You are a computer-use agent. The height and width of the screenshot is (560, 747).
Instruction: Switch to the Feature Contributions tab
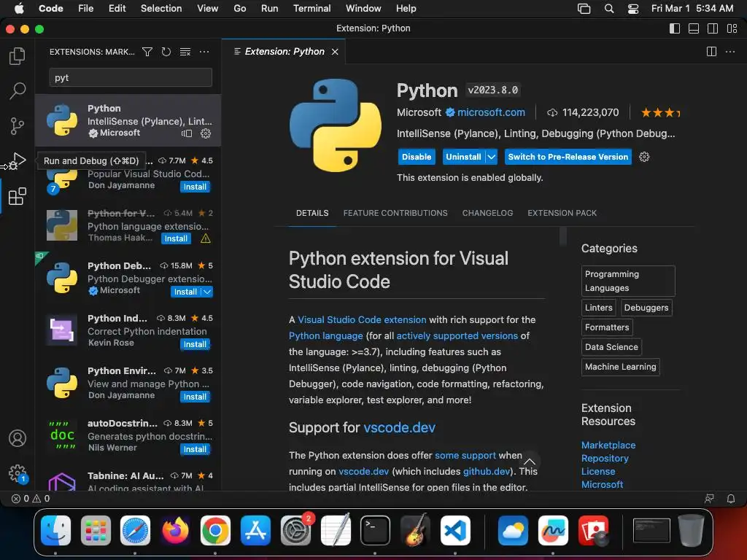click(x=395, y=213)
